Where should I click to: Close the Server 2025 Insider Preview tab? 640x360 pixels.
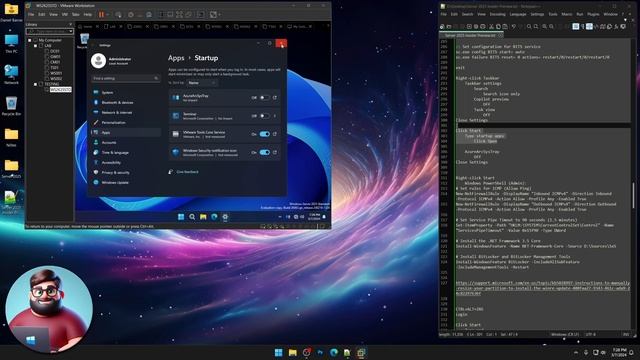pyautogui.click(x=501, y=35)
